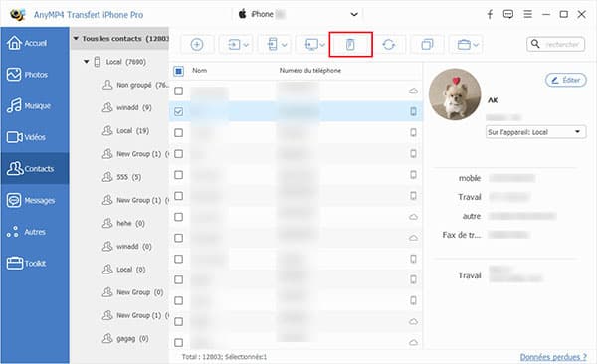Toggle the select-all checkbox beside Nom

pyautogui.click(x=178, y=71)
